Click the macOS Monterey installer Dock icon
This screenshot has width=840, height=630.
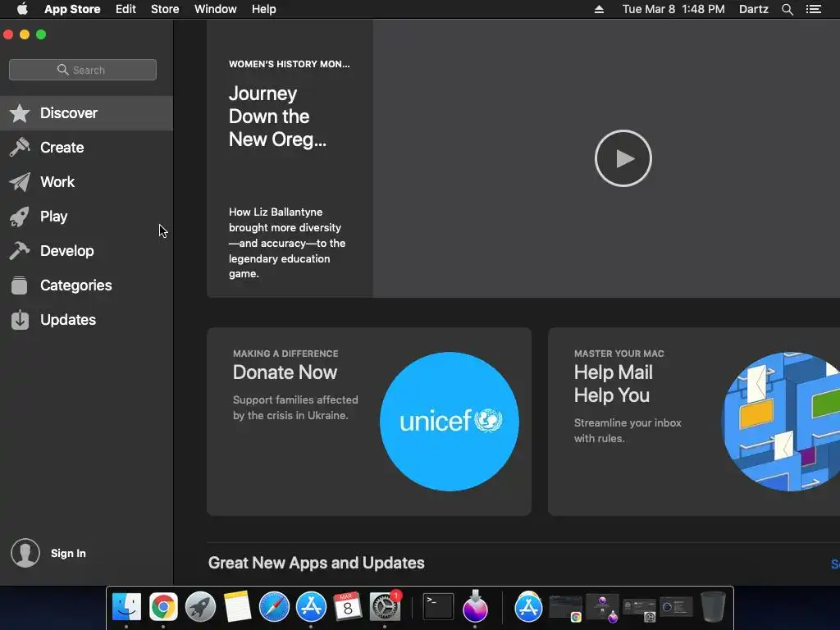(x=475, y=607)
